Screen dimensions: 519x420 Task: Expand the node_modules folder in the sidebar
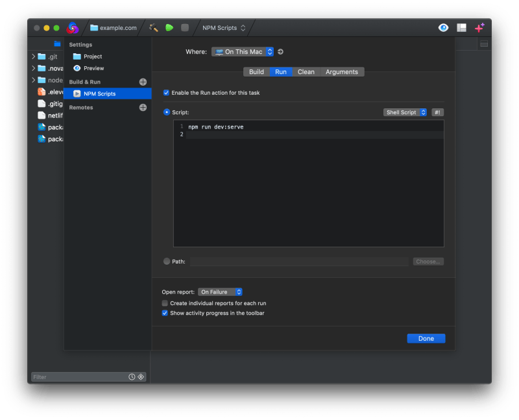click(x=32, y=80)
